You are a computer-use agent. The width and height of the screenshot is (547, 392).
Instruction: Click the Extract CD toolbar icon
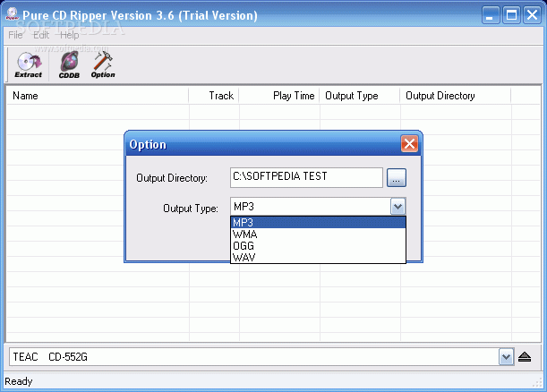[29, 64]
